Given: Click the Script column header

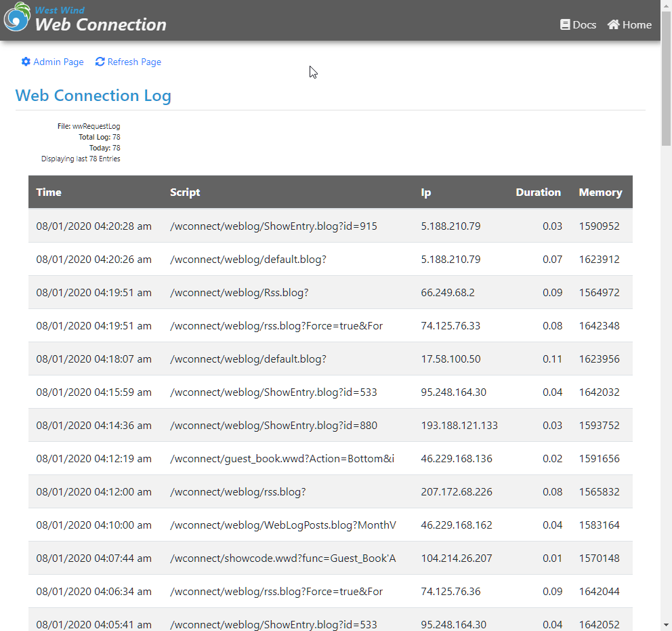Looking at the screenshot, I should 185,192.
